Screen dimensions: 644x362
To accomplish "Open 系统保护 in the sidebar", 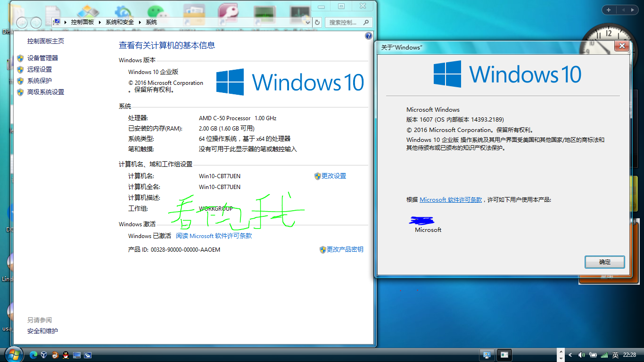I will (40, 81).
